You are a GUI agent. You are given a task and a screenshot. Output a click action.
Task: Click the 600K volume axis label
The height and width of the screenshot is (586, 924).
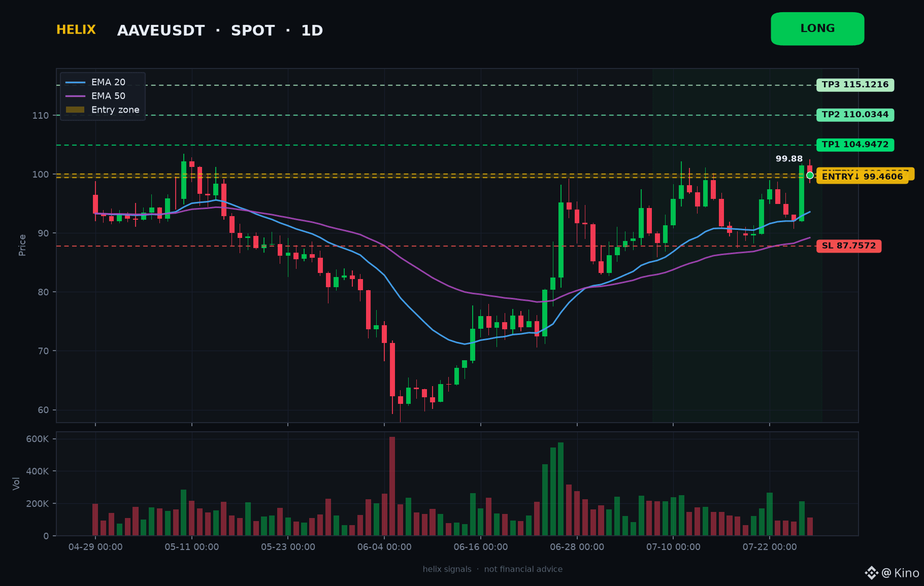point(38,439)
